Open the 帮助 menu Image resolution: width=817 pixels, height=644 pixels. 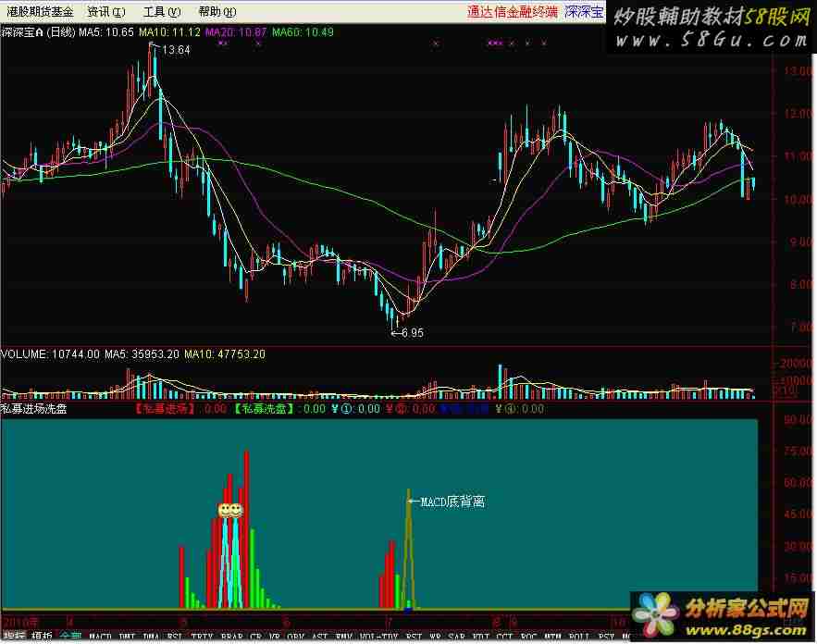click(x=217, y=11)
